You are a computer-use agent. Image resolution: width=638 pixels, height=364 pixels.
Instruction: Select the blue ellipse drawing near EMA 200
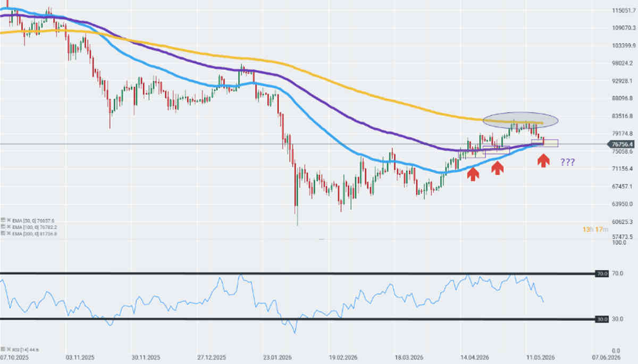point(521,120)
